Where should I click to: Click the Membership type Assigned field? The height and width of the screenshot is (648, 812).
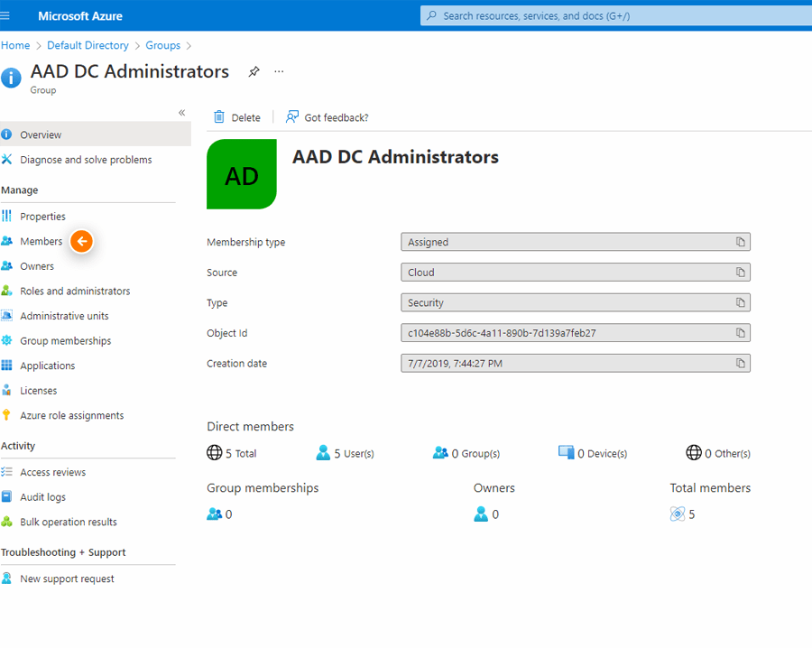click(576, 242)
